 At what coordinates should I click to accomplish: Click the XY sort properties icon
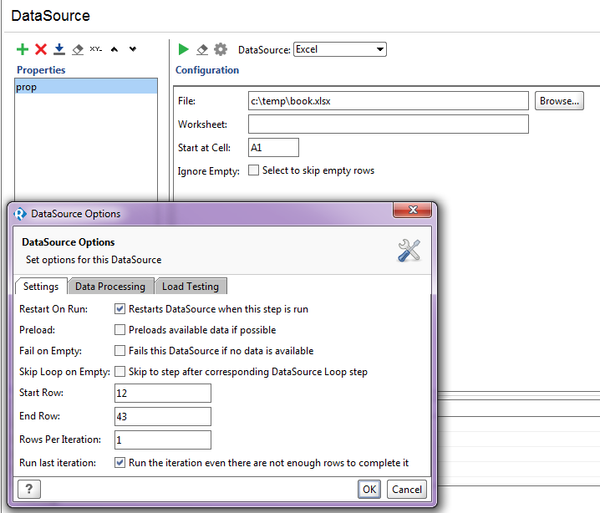(x=96, y=49)
